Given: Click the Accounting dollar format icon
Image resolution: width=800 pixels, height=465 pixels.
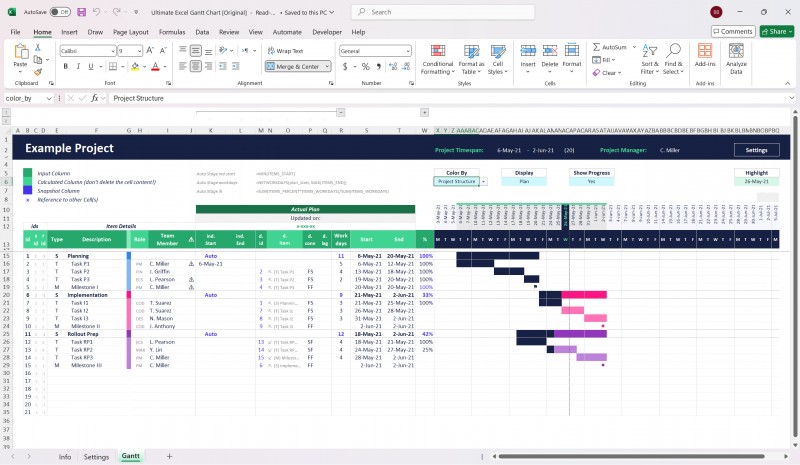Looking at the screenshot, I should click(345, 66).
